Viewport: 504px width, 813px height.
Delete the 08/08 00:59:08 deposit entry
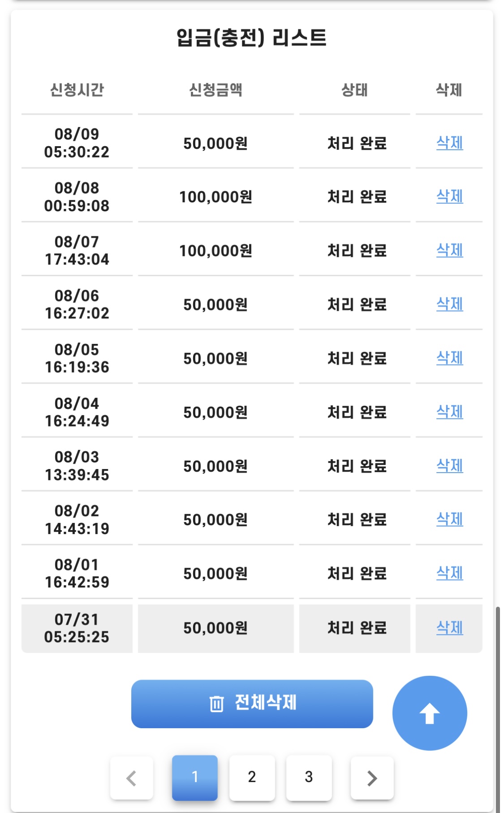pos(449,196)
